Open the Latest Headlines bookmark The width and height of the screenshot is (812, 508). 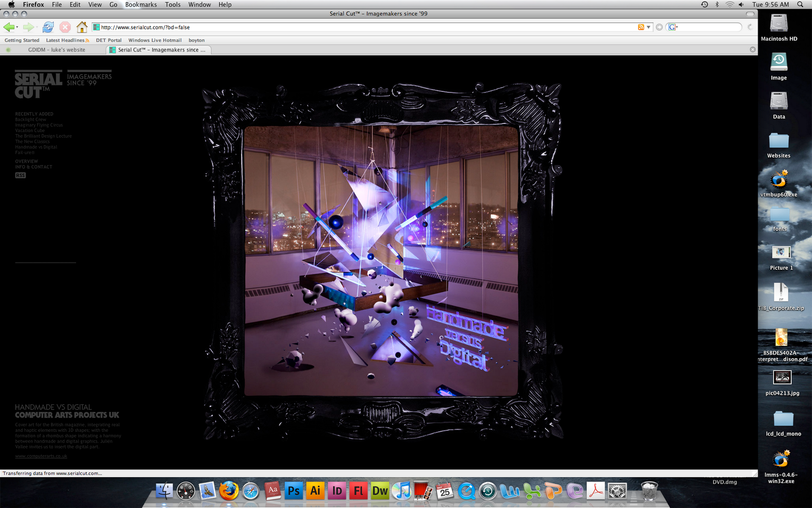point(67,40)
